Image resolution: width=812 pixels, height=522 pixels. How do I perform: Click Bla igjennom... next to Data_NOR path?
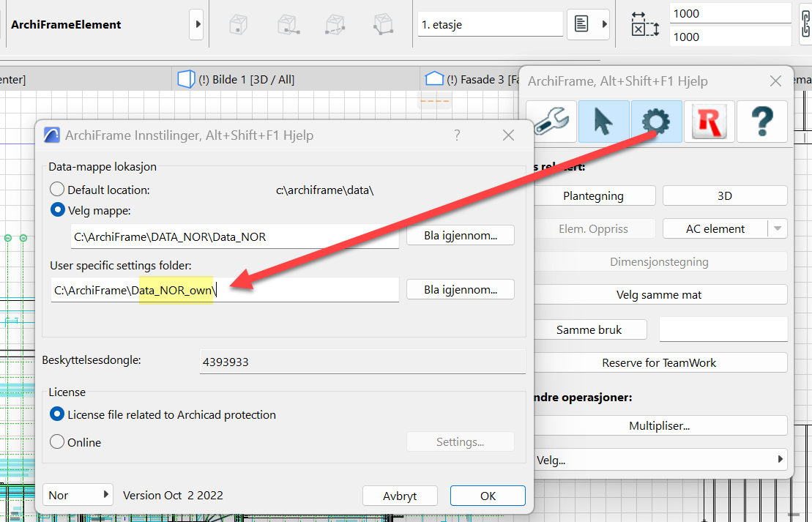(x=461, y=236)
